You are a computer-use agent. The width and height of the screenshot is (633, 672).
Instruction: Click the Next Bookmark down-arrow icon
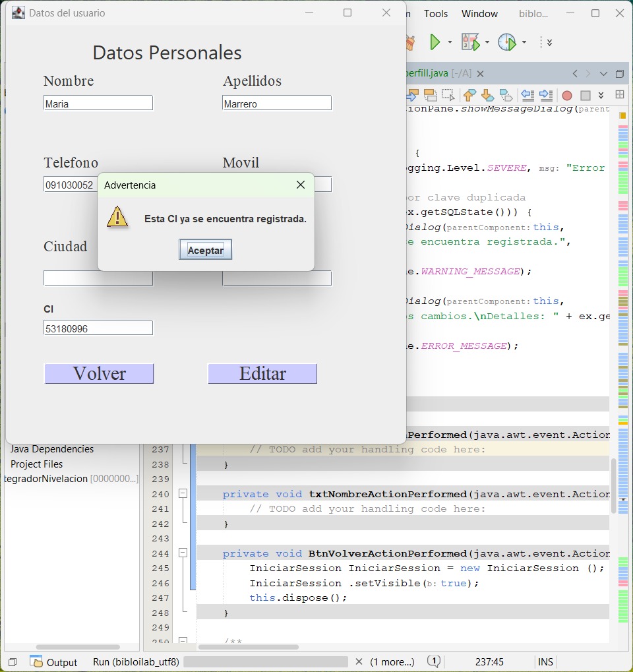487,96
